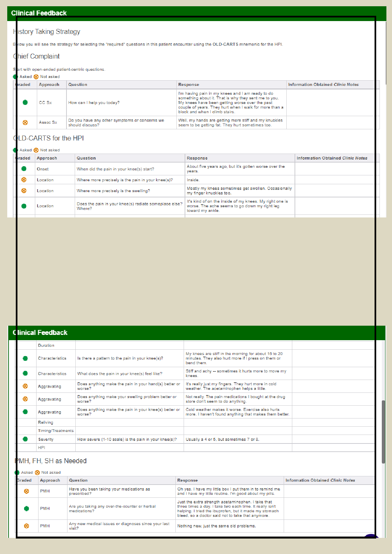Image resolution: width=392 pixels, height=554 pixels.
Task: Click the green Asked dot in the Severity row
Action: (x=25, y=439)
